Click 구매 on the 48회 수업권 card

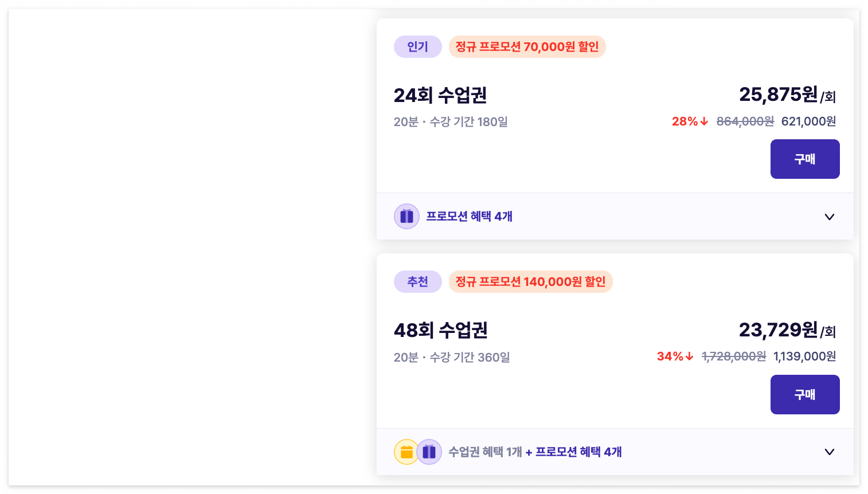(x=805, y=394)
